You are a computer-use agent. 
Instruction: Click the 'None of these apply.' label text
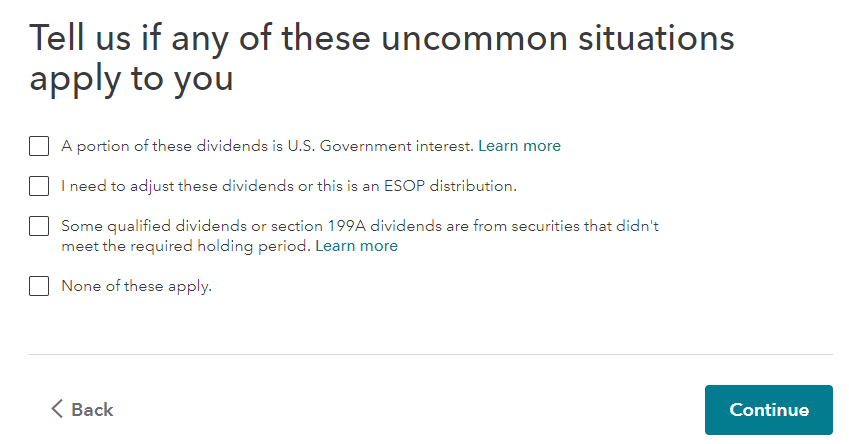136,286
